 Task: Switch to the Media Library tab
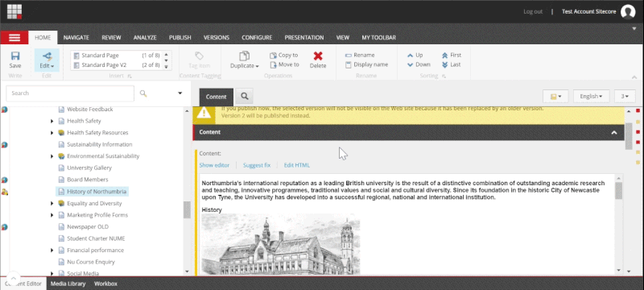tap(68, 284)
